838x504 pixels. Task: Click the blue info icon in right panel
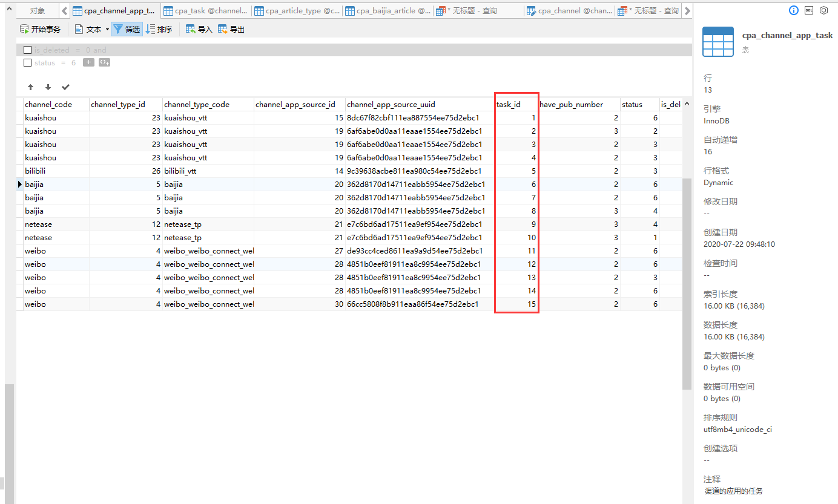click(x=794, y=10)
